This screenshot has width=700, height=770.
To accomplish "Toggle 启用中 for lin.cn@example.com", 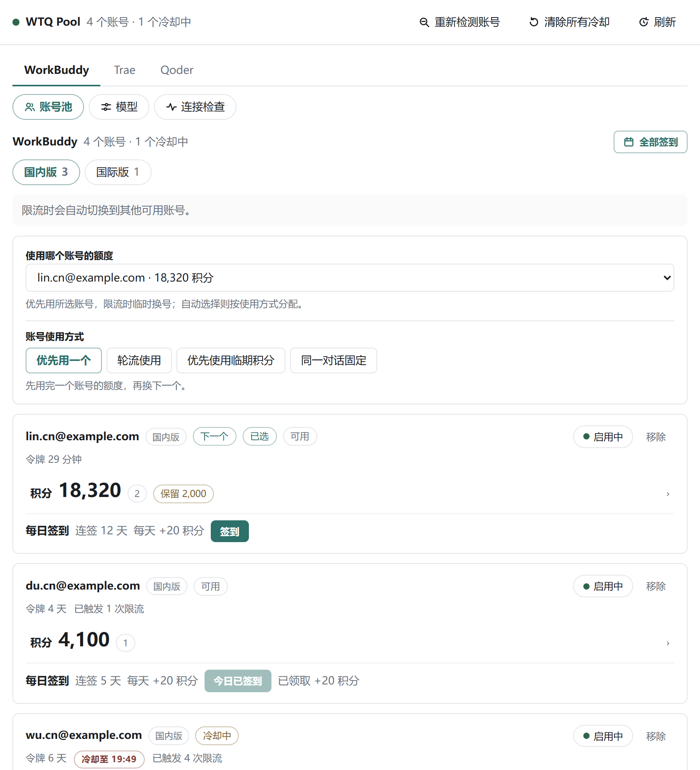I will (x=603, y=437).
